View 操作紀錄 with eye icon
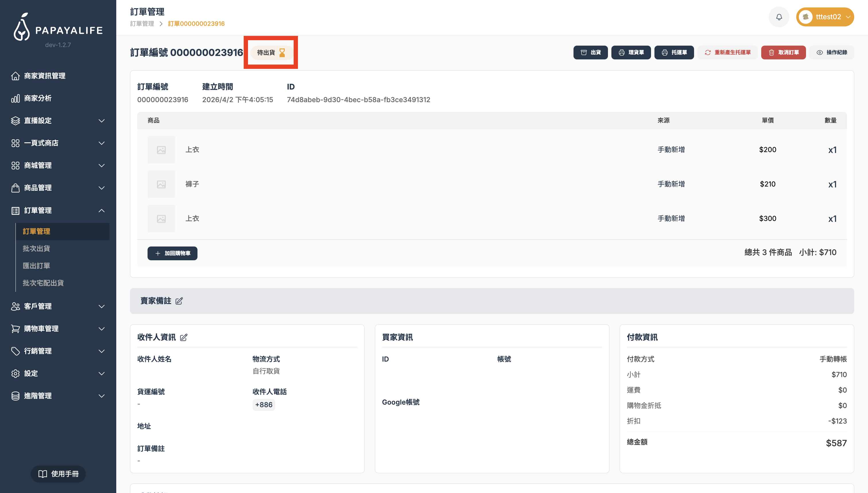Image resolution: width=868 pixels, height=493 pixels. [x=832, y=53]
